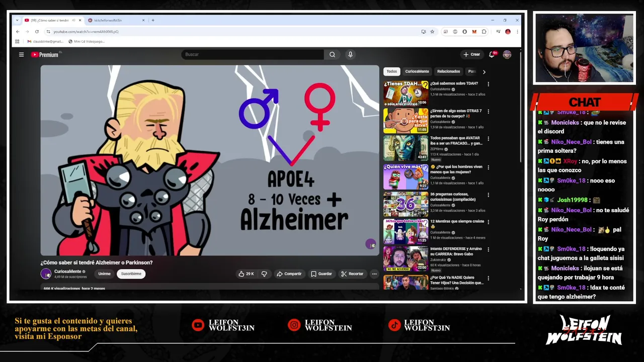Screen dimensions: 644x362
Task: Open Chrome three-dot menu
Action: pyautogui.click(x=517, y=32)
